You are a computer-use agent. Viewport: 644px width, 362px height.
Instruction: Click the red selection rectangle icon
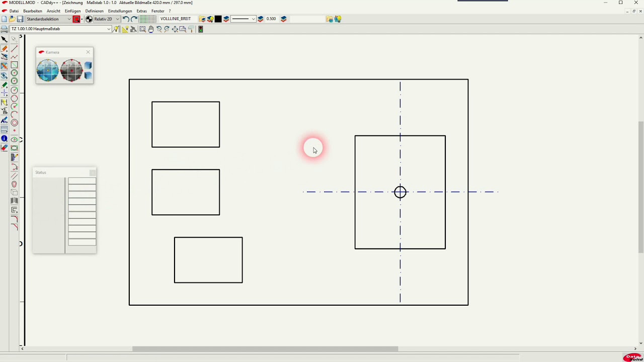point(76,19)
